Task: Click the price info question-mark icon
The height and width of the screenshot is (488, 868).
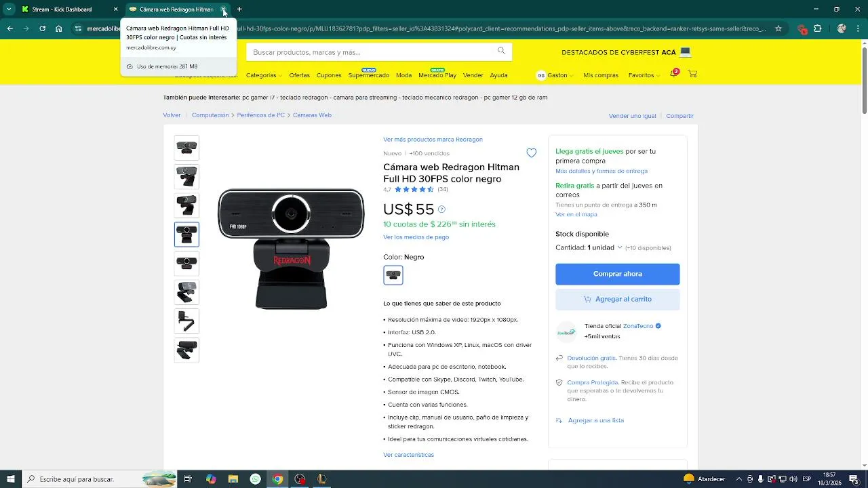Action: coord(441,209)
